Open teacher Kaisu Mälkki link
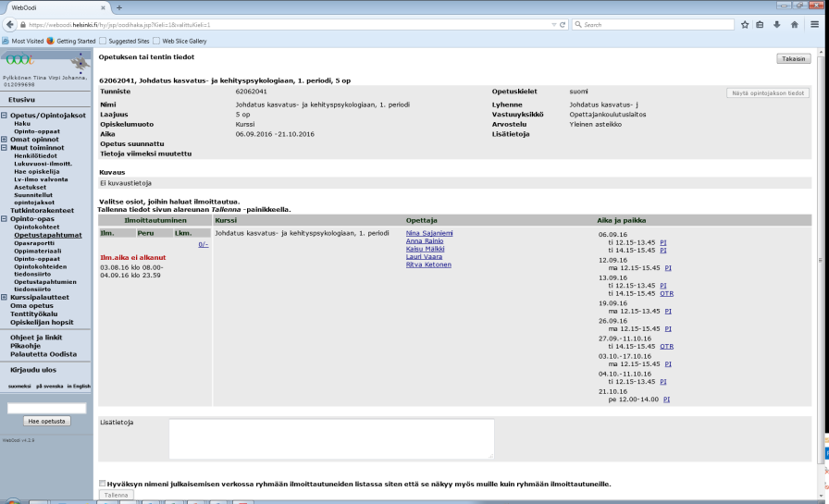The image size is (829, 504). (425, 249)
